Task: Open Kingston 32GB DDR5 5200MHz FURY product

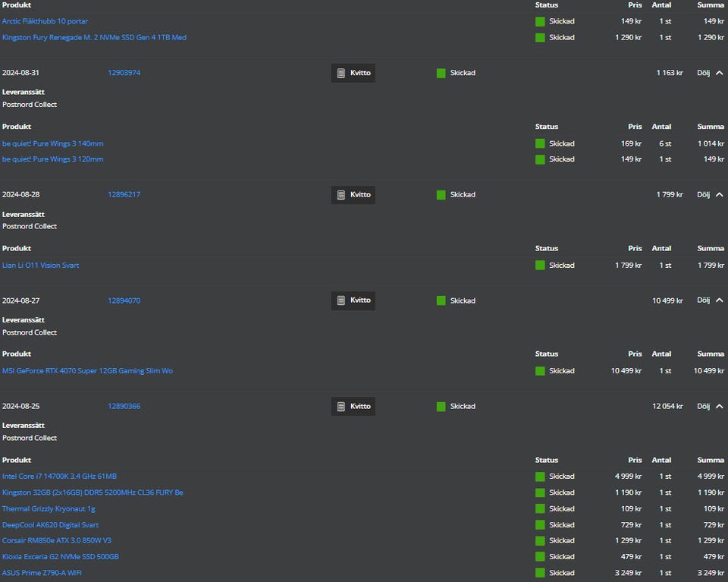Action: tap(93, 492)
